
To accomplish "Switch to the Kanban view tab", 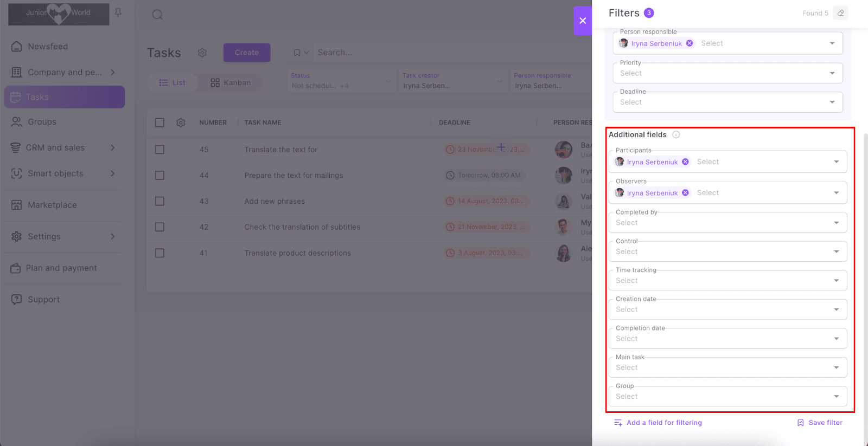I will (x=231, y=83).
